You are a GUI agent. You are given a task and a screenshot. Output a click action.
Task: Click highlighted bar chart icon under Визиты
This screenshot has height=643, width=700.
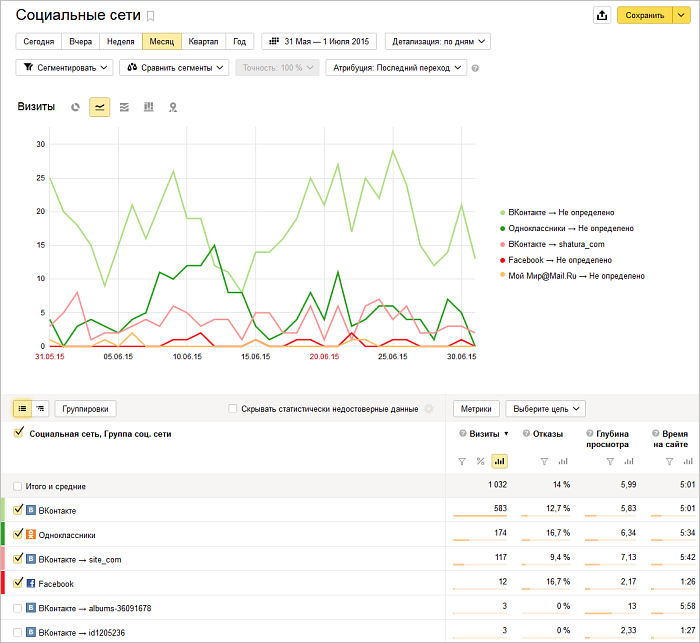(500, 461)
